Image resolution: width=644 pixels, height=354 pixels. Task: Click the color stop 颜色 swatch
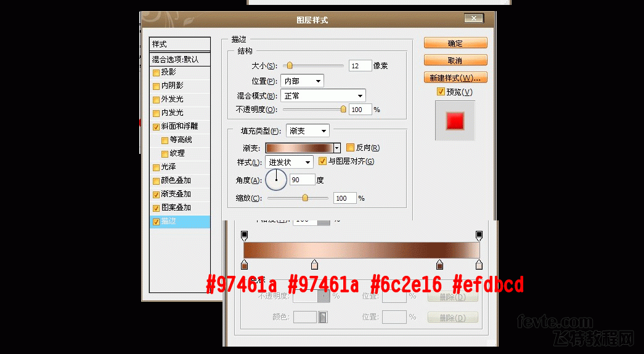point(305,317)
